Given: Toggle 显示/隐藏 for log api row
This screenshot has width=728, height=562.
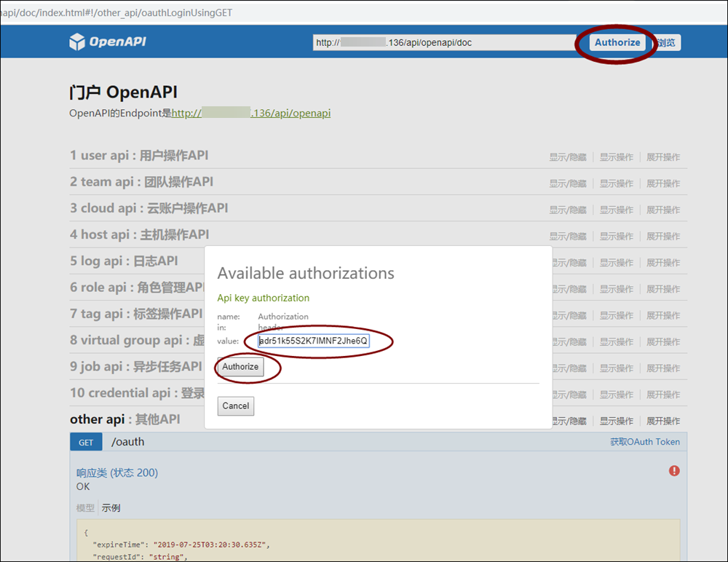Looking at the screenshot, I should coord(567,263).
